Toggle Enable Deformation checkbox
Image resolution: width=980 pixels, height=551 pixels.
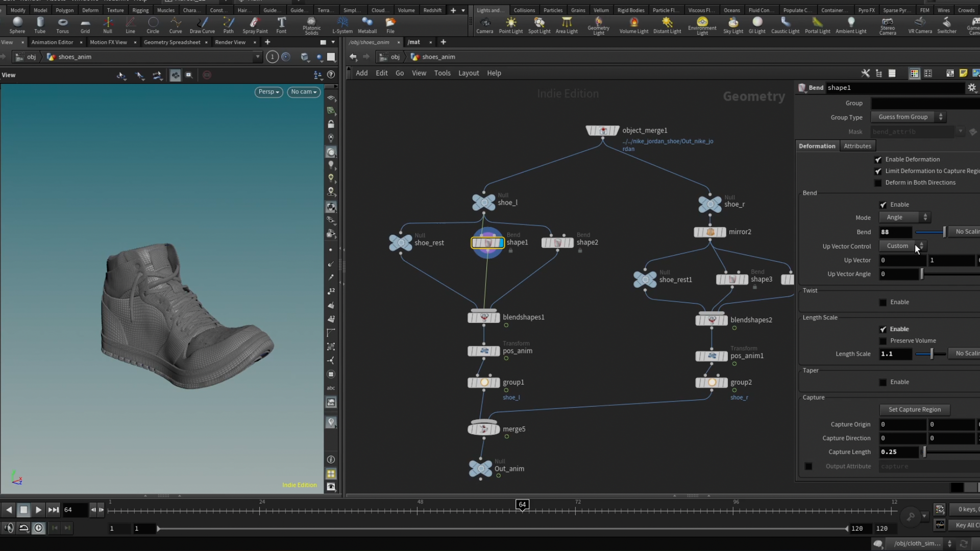(878, 160)
